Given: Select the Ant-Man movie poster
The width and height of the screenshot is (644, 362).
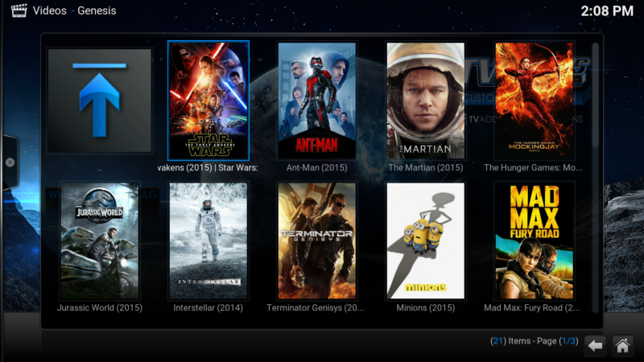Looking at the screenshot, I should click(x=316, y=101).
